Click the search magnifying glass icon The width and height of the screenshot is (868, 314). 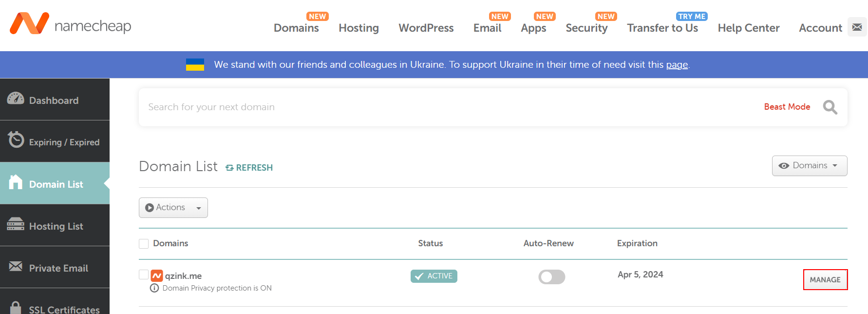830,107
